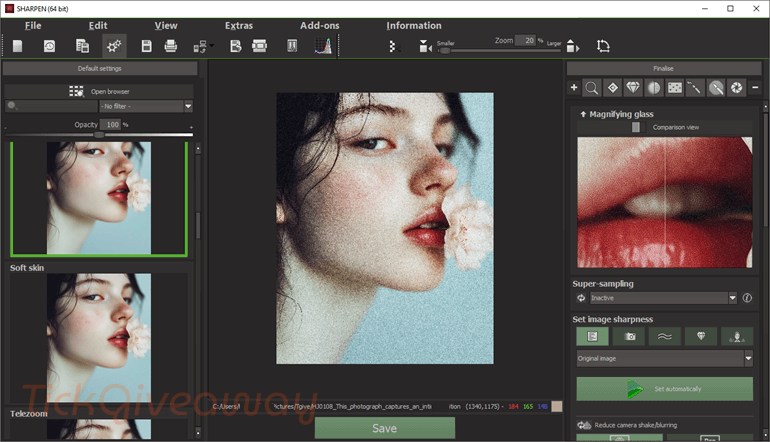Click the minus icon in Finalise toolbar
Screen dimensions: 770x442
755,87
